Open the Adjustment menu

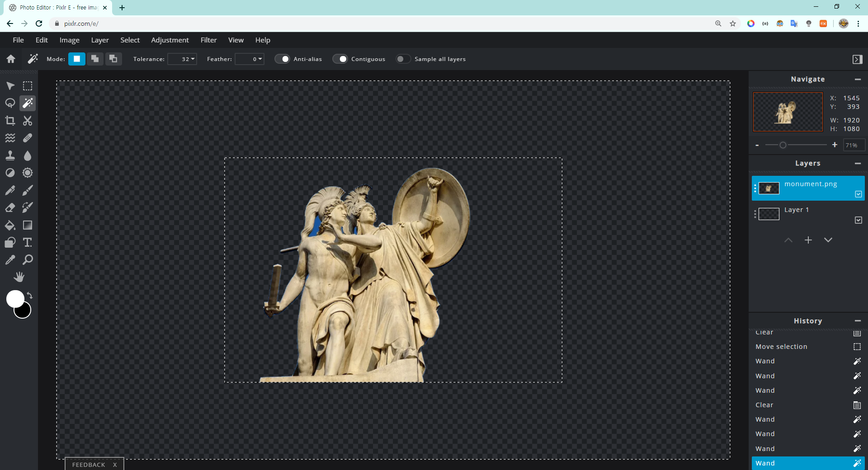coord(170,40)
